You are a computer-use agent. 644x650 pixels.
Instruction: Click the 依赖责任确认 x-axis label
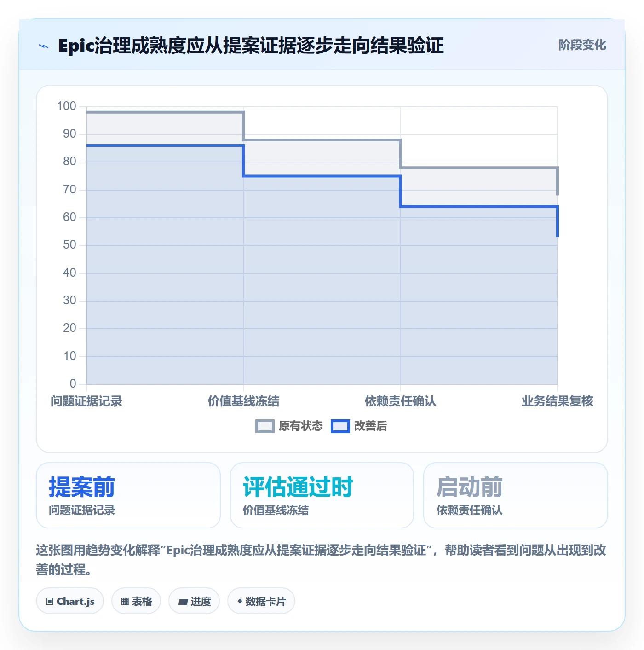[401, 401]
